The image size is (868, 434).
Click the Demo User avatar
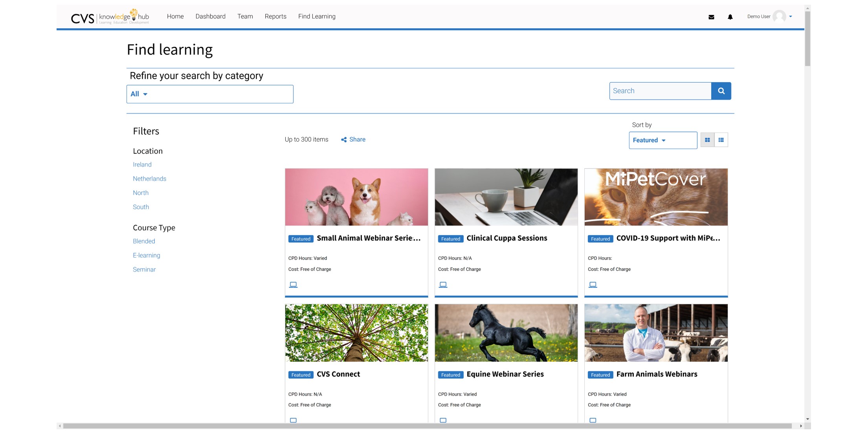[779, 17]
